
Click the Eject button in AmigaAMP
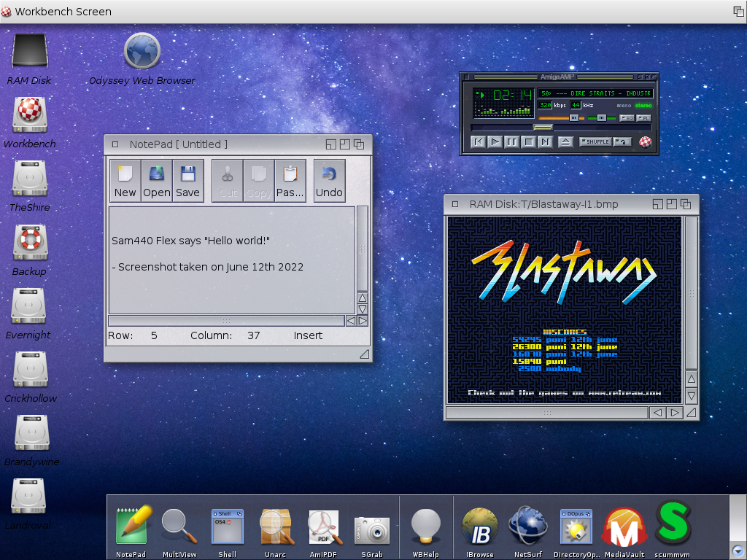(565, 142)
